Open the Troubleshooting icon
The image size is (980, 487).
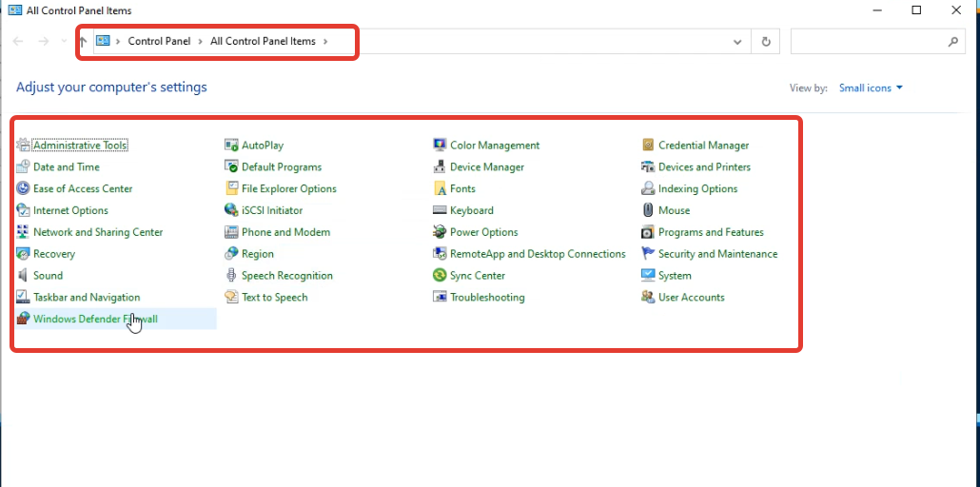[440, 297]
